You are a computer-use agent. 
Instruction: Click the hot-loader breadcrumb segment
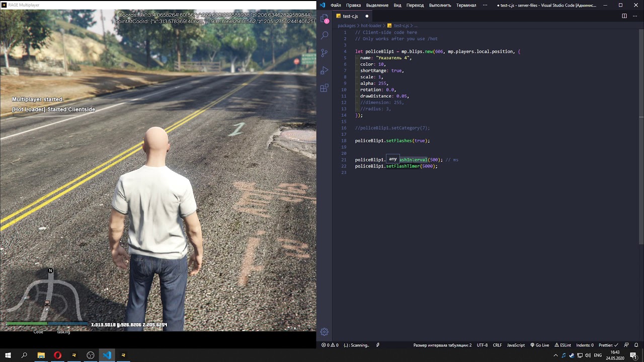pyautogui.click(x=371, y=25)
